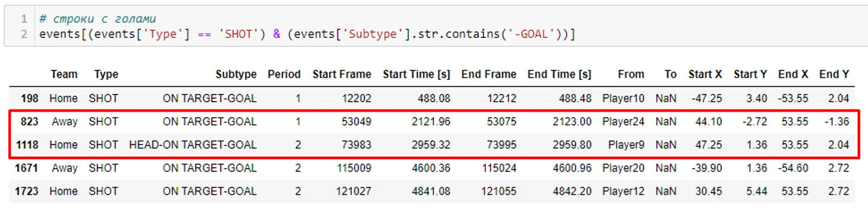Click the Type column header

pyautogui.click(x=106, y=74)
